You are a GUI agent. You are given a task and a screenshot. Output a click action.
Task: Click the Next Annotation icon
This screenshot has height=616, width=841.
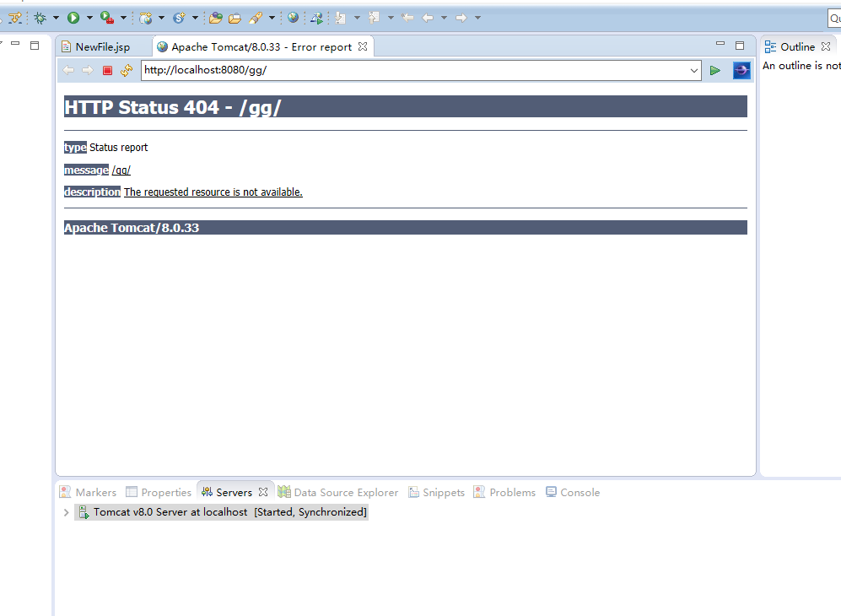[340, 18]
